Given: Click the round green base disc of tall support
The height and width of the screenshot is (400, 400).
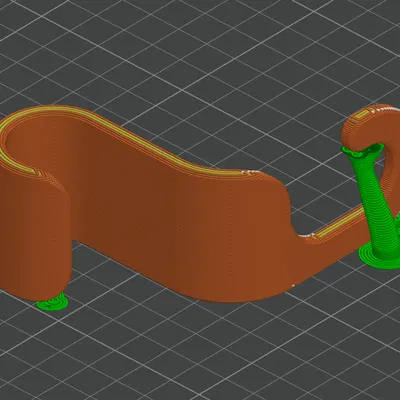Looking at the screenshot, I should [380, 257].
